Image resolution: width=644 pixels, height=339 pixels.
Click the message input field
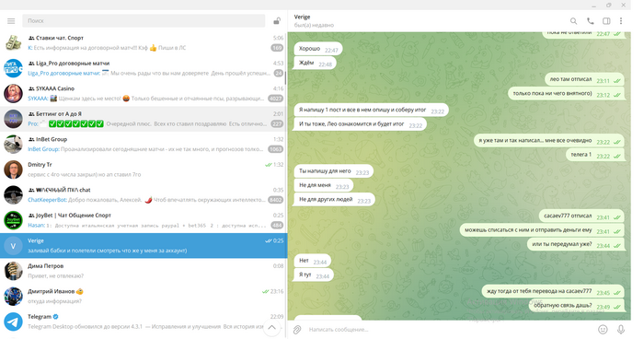(450, 329)
